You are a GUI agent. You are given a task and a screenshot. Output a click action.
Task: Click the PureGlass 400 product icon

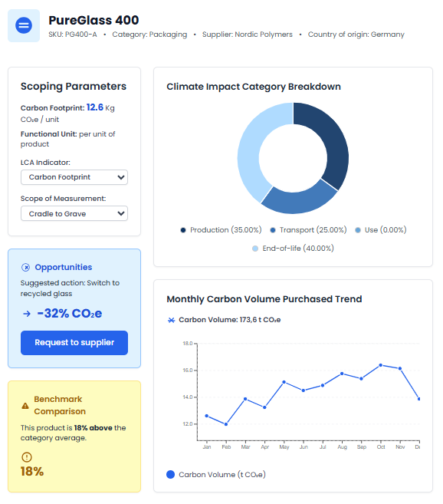(x=24, y=26)
